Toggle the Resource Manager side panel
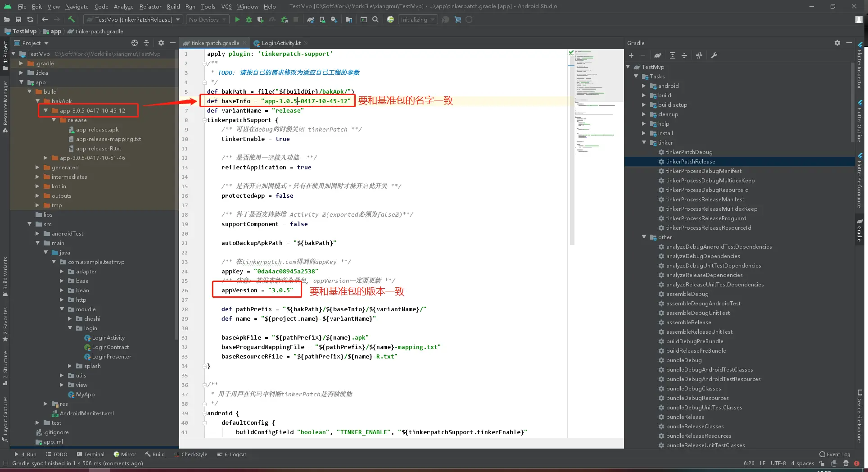 click(5, 106)
